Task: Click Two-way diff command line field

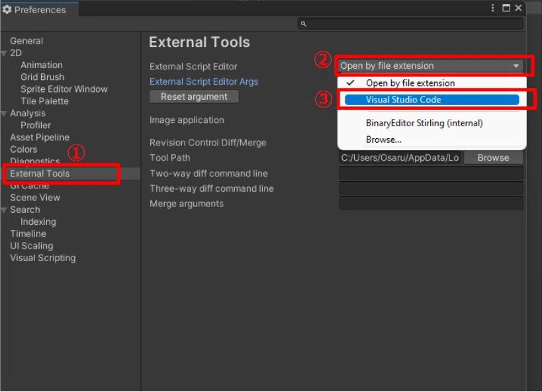Action: coord(431,173)
